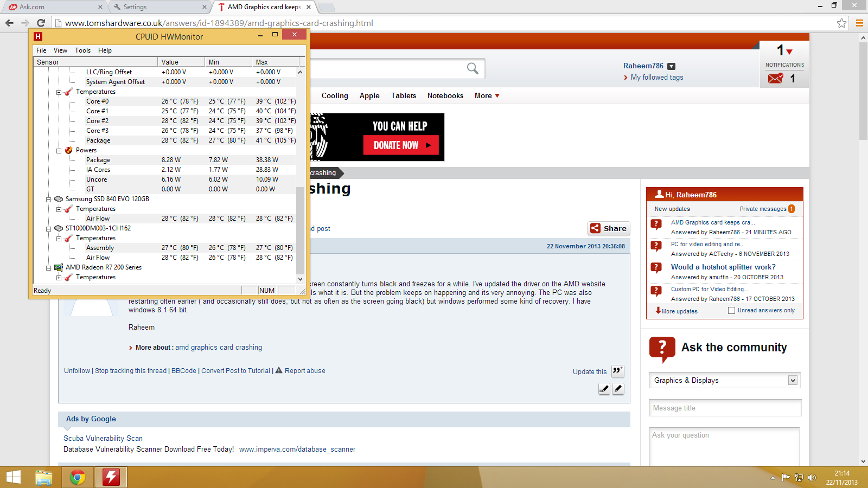
Task: Click the HWMonitor taskbar icon
Action: tap(111, 477)
